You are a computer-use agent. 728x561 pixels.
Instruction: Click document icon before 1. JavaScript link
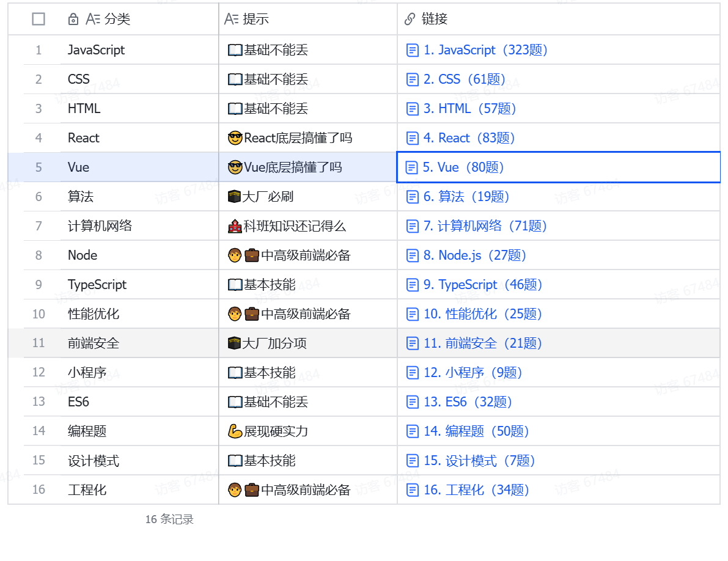coord(412,50)
